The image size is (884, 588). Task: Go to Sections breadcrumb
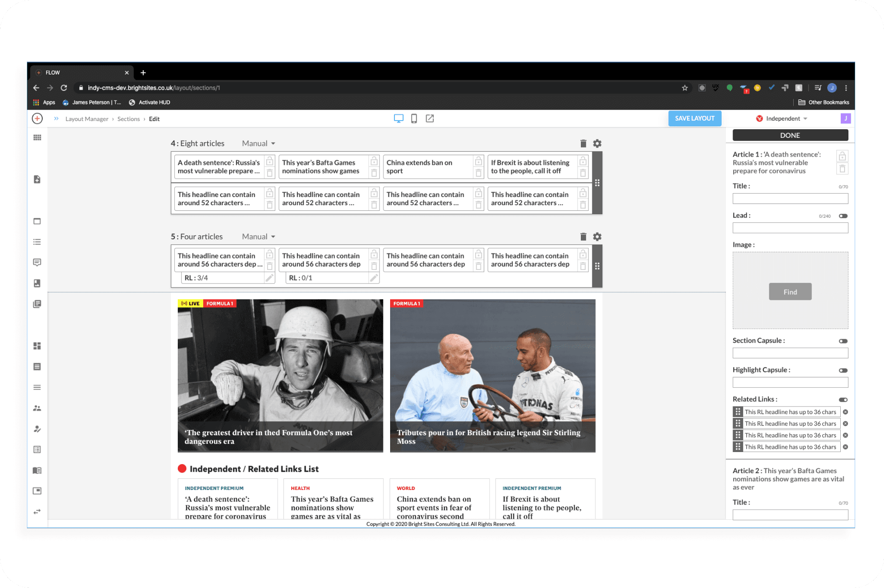(129, 119)
